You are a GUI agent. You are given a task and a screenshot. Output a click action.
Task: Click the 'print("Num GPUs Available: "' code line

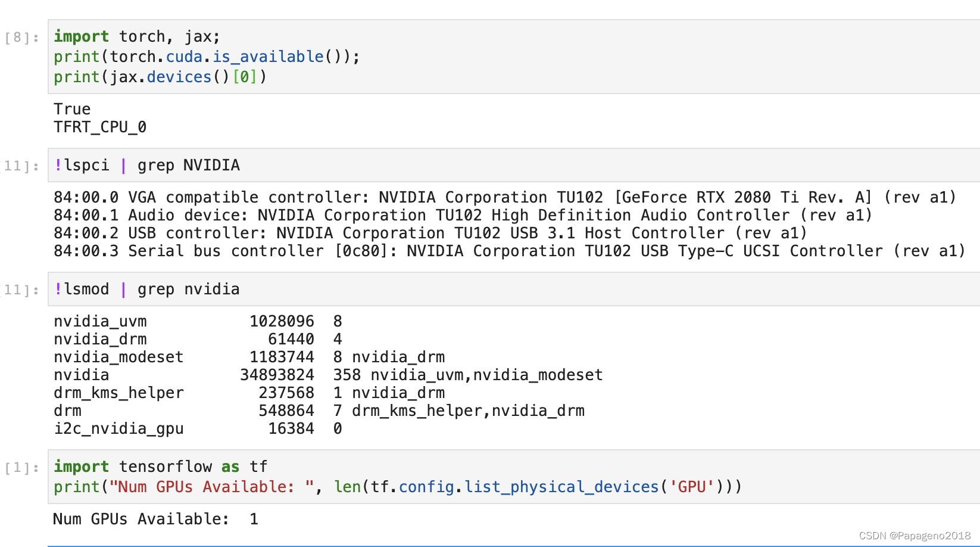(398, 487)
